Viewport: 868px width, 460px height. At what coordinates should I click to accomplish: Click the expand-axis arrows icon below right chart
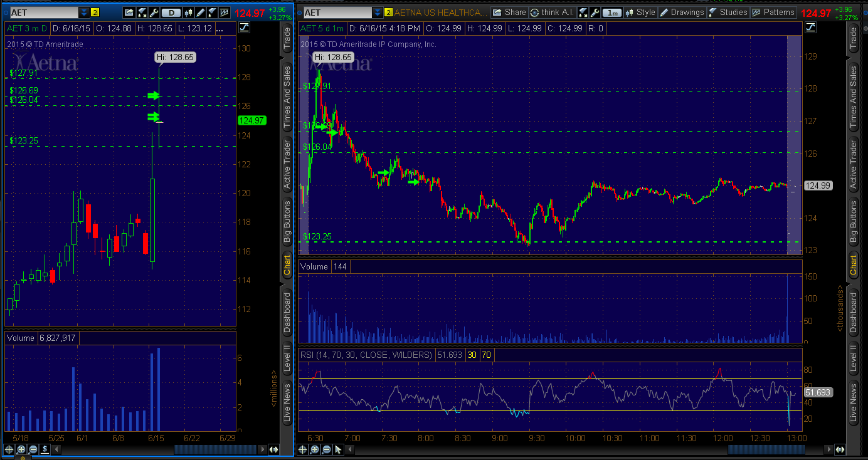pyautogui.click(x=840, y=449)
